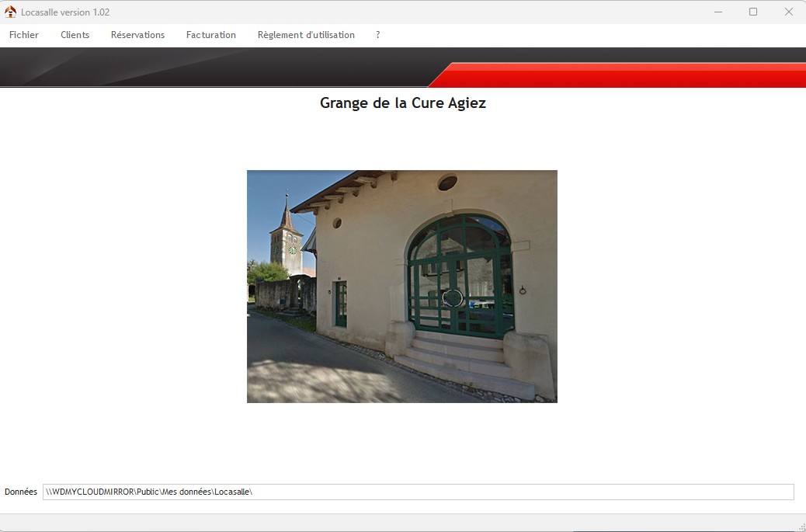The image size is (806, 532).
Task: Click the red banner stripe below the menu
Action: [621, 75]
